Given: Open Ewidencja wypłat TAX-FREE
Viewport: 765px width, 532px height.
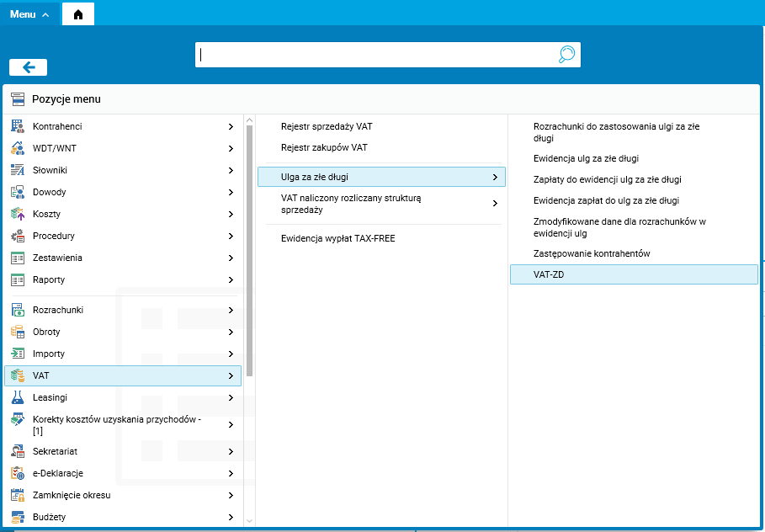Looking at the screenshot, I should pyautogui.click(x=338, y=239).
